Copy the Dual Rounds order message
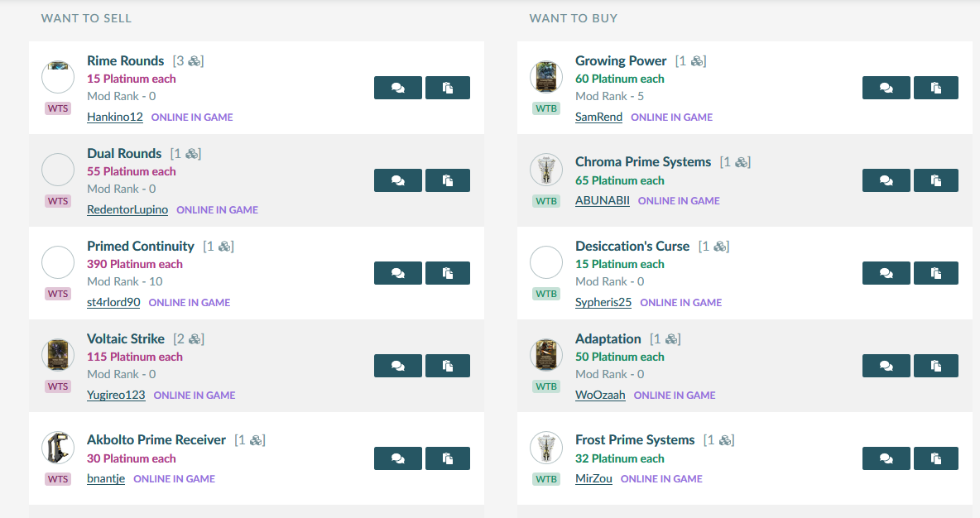The height and width of the screenshot is (518, 980). [x=448, y=180]
